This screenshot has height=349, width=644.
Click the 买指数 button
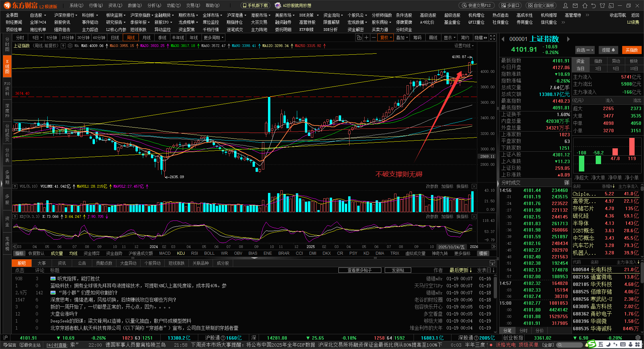tap(632, 50)
